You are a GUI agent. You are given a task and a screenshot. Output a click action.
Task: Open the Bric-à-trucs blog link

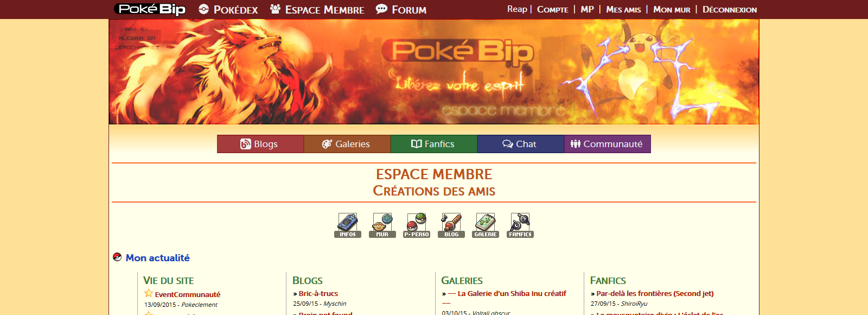[x=318, y=293]
